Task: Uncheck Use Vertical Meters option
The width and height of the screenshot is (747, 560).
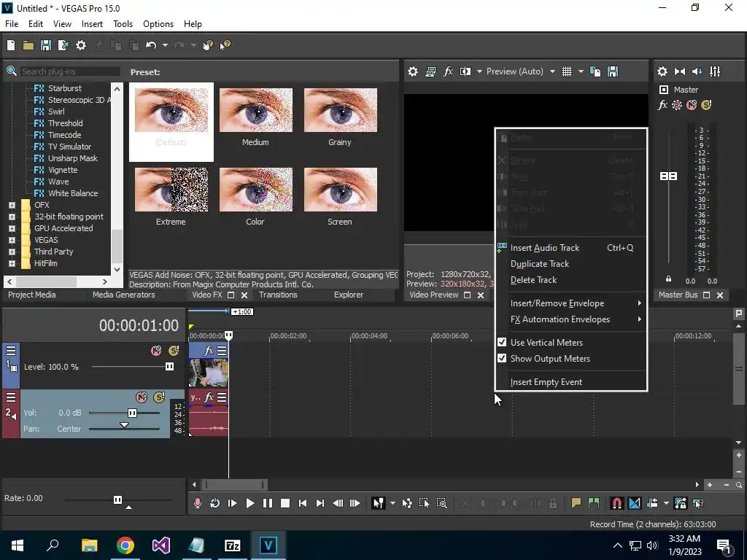Action: tap(502, 343)
